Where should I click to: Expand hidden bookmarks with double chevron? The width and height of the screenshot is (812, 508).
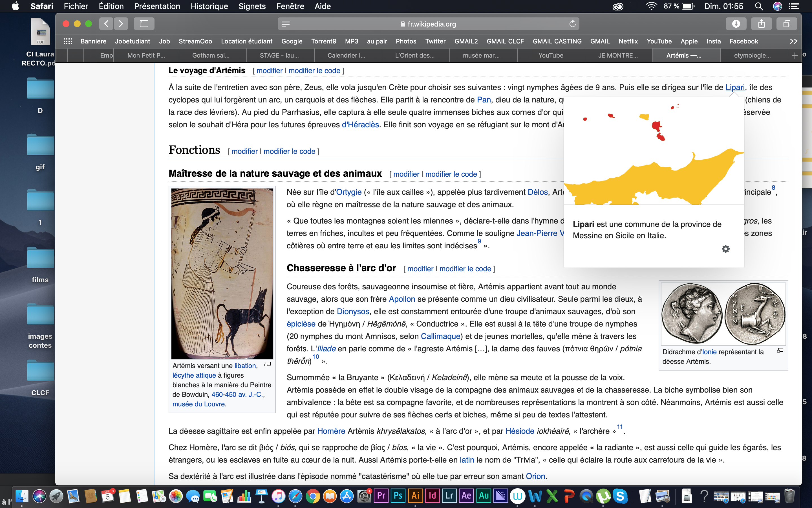click(793, 41)
